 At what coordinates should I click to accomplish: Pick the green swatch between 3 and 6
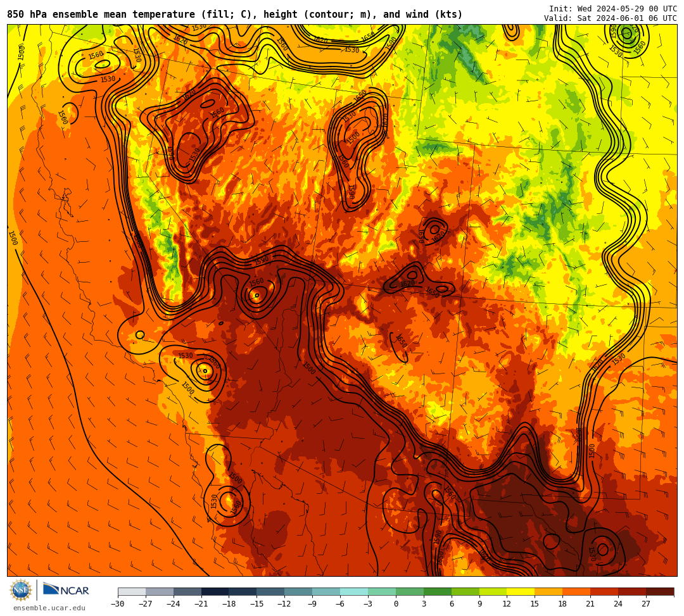click(x=438, y=591)
